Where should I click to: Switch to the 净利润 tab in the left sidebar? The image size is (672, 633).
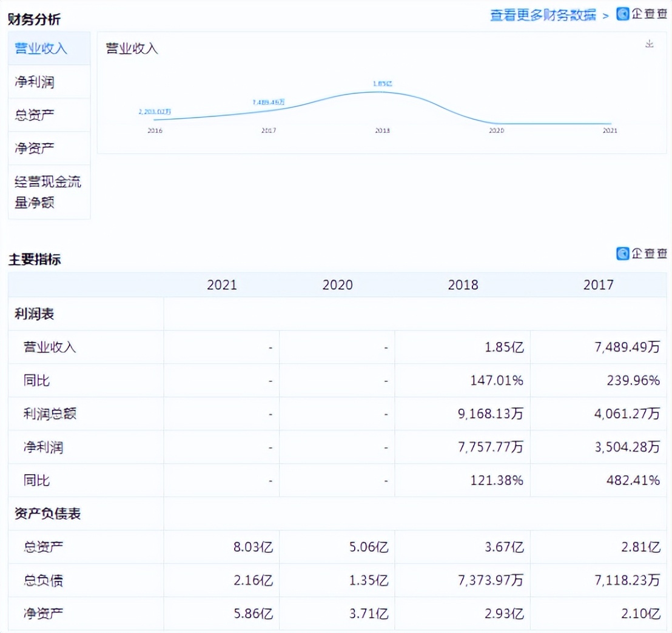(x=35, y=82)
